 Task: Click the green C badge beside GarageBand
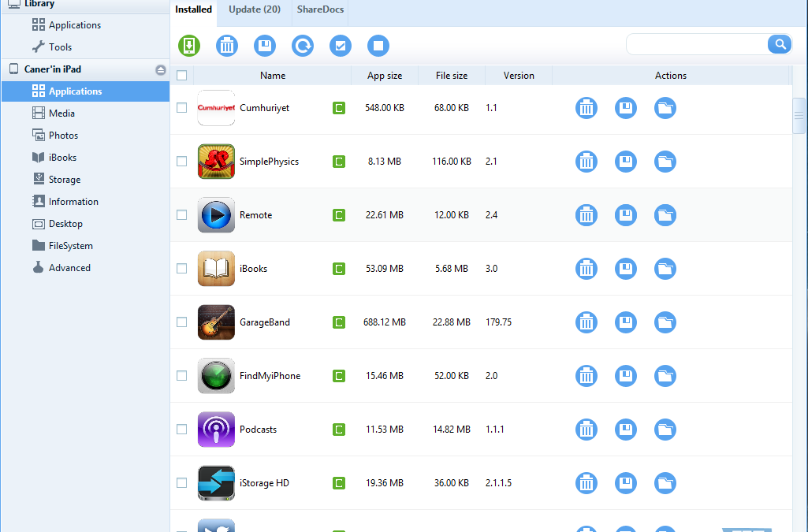339,322
